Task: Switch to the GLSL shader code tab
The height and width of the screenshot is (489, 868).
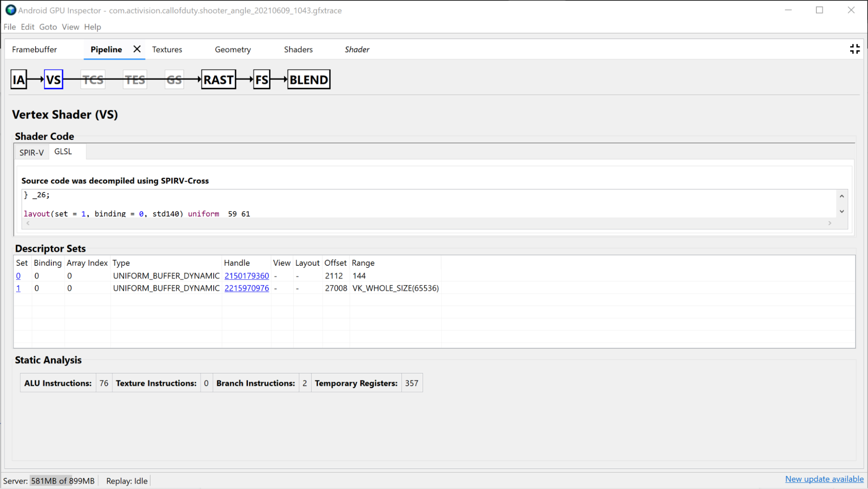Action: pos(63,151)
